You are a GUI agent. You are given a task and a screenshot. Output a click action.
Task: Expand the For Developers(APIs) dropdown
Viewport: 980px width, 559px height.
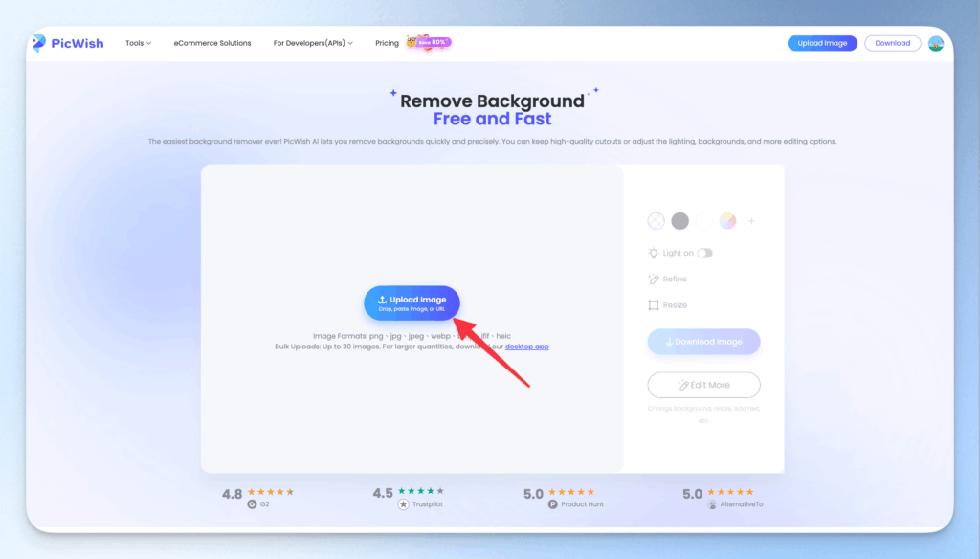pos(312,42)
